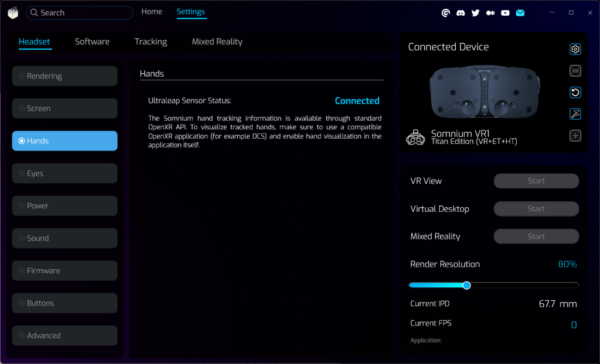Select the Rendering sidebar option
Screen dimensions: 600x364
[x=64, y=76]
